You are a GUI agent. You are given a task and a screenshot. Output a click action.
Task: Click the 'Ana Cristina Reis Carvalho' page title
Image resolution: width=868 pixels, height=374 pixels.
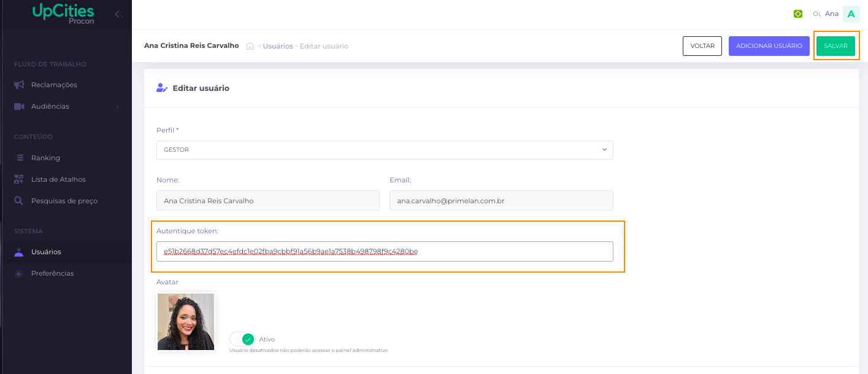click(x=191, y=45)
